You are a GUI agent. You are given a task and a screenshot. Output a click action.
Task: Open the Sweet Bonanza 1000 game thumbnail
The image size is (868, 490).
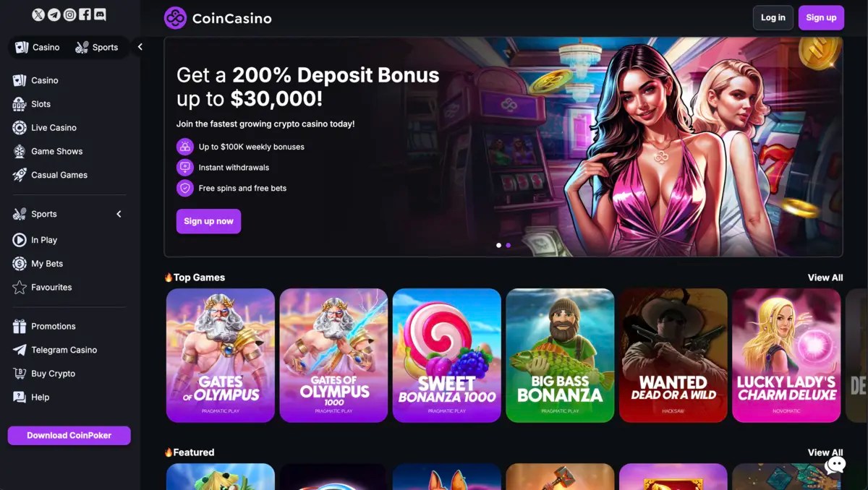coord(447,356)
